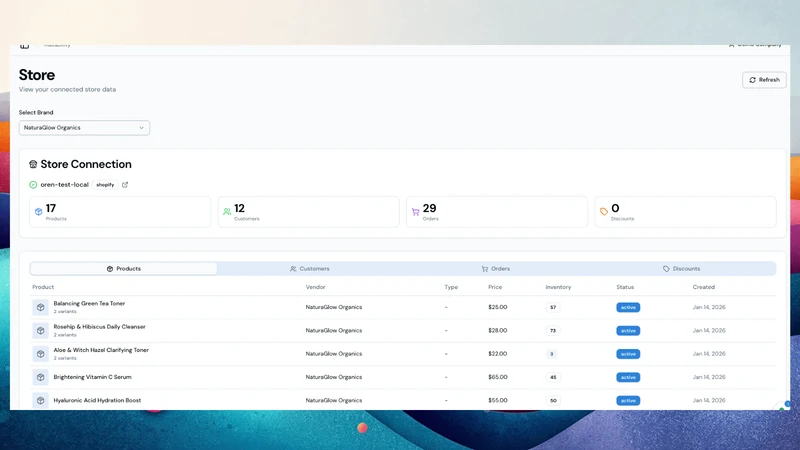The width and height of the screenshot is (800, 450).
Task: Click active badge for Aloe & Witch Hazel Toner
Action: (x=628, y=354)
